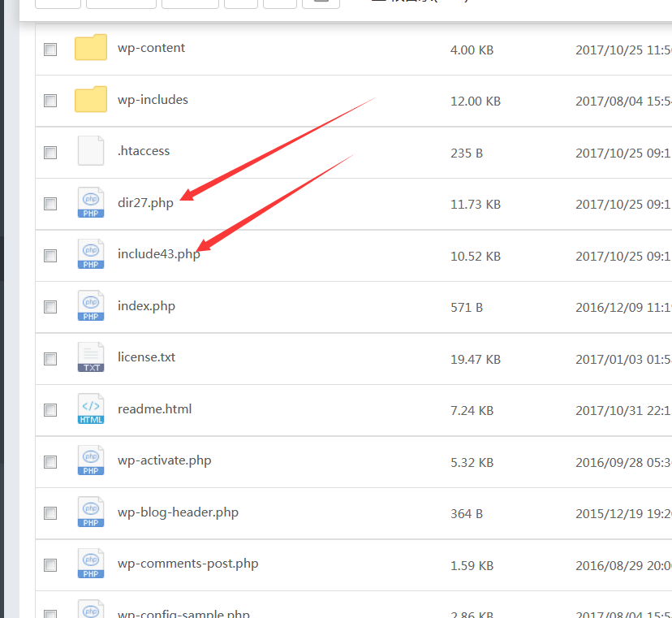Click the TXT icon beside license.txt
The image size is (672, 618).
coord(90,357)
